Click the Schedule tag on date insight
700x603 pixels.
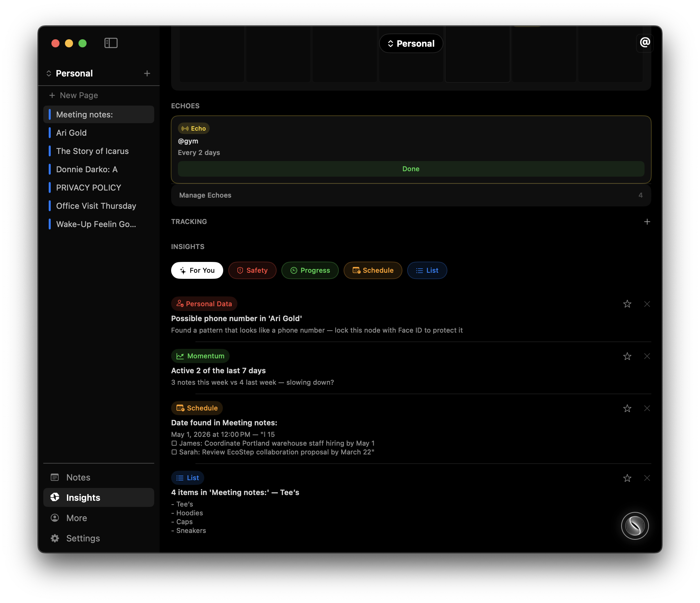click(197, 408)
